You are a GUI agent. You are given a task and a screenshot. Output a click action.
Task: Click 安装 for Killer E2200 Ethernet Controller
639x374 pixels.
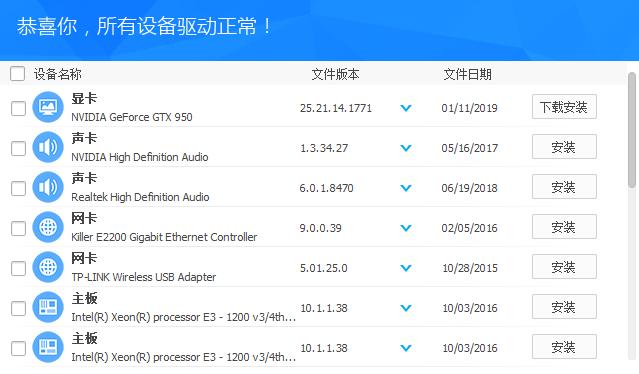click(x=564, y=227)
